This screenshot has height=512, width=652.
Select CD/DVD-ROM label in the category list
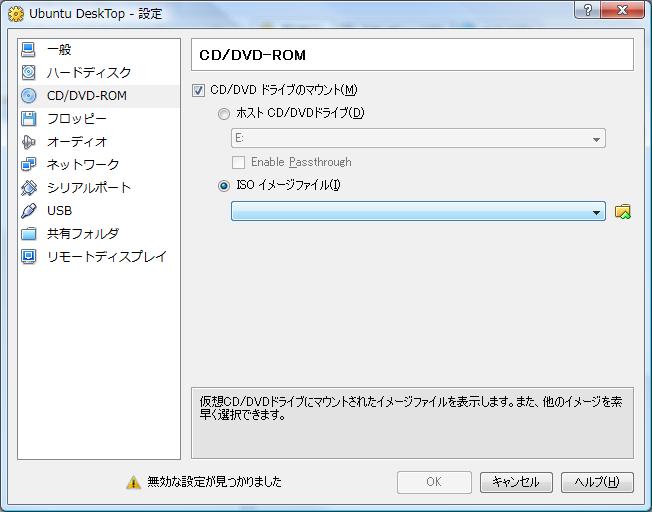coord(87,96)
